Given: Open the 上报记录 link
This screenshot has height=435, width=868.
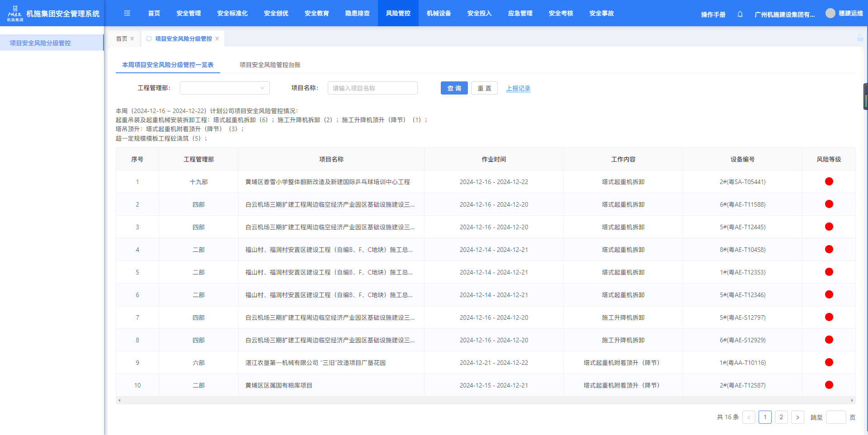Looking at the screenshot, I should pyautogui.click(x=518, y=89).
